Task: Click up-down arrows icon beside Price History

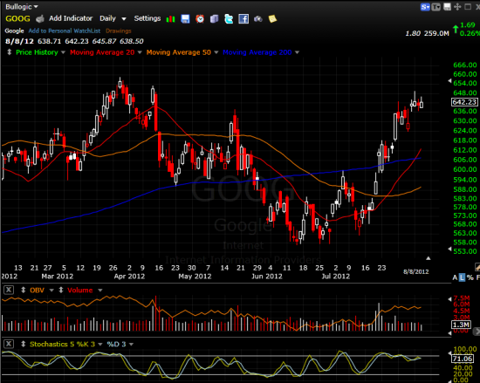Action: [9, 52]
